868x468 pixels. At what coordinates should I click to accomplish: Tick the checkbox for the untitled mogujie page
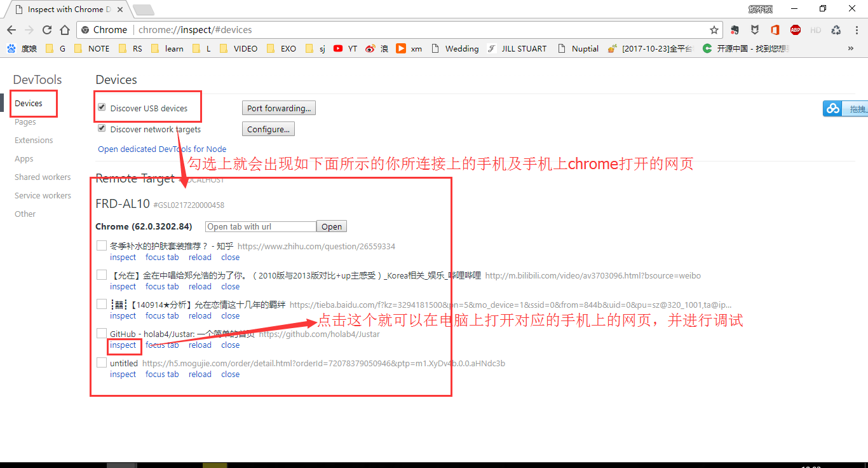coord(102,362)
